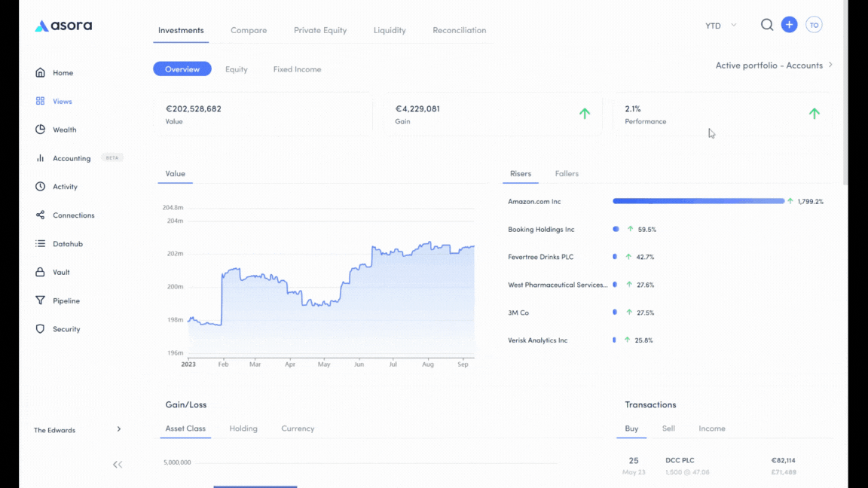Open the search tool
Image resolution: width=868 pixels, height=488 pixels.
[766, 24]
